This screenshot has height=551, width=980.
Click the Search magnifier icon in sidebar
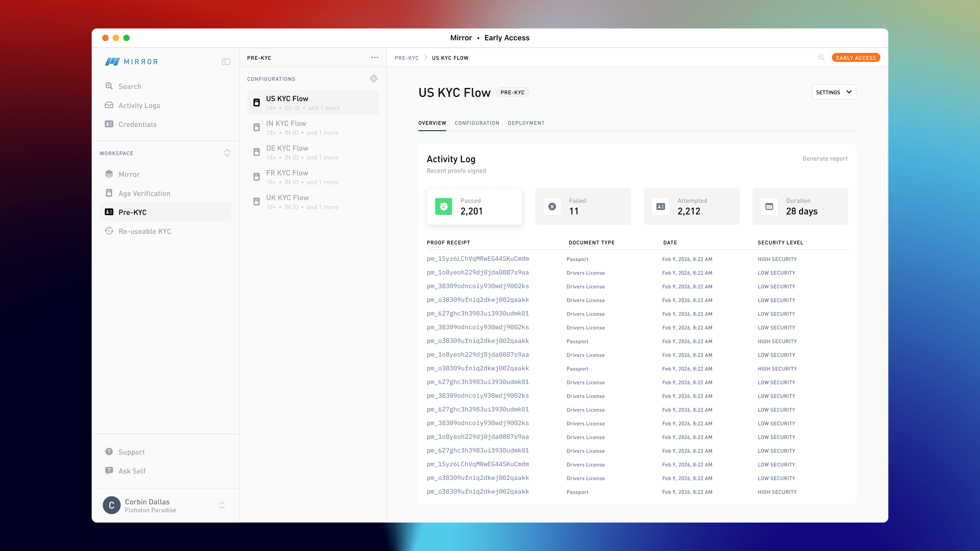(109, 86)
